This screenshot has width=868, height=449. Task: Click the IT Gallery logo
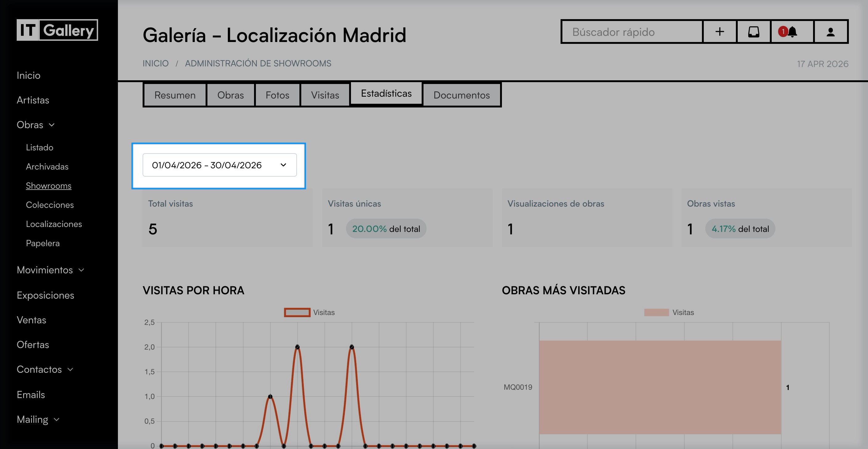(x=57, y=30)
